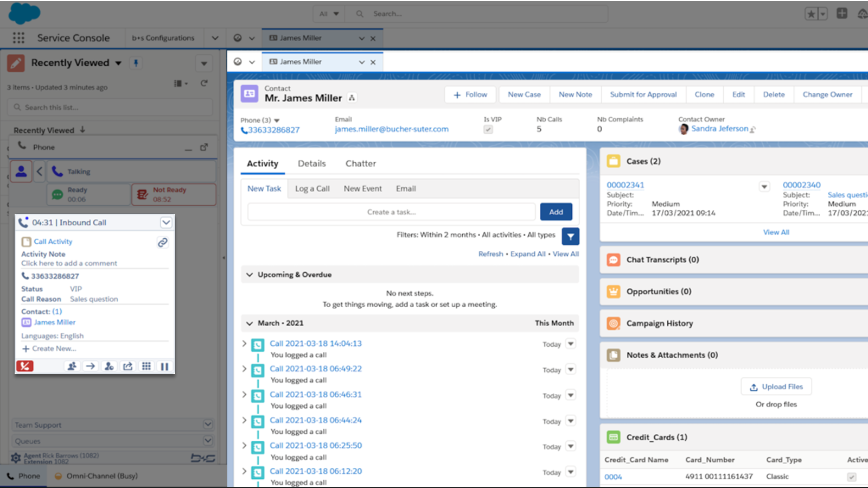This screenshot has width=868, height=488.
Task: Click Search this list field
Action: click(110, 107)
